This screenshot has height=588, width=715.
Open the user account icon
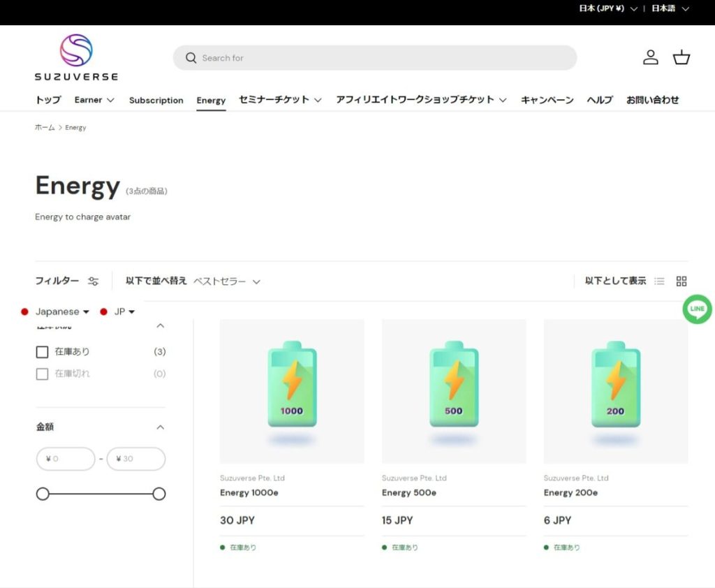pyautogui.click(x=650, y=57)
